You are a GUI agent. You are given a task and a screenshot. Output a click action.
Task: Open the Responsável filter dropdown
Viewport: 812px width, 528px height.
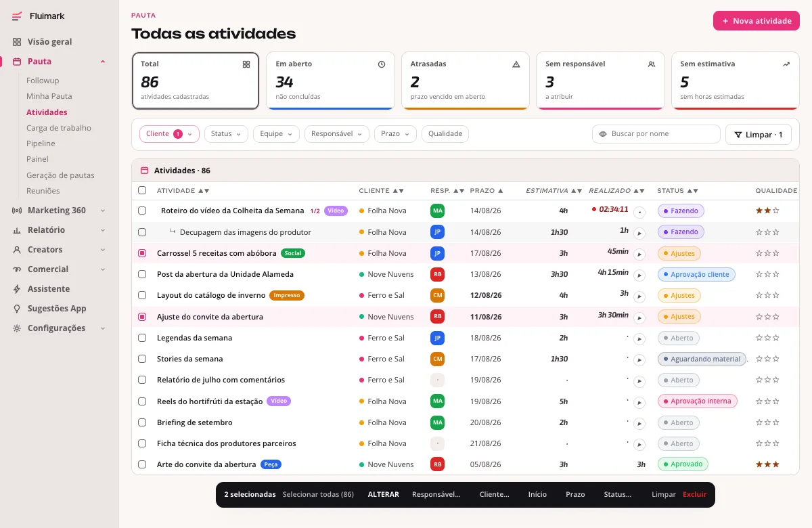(x=337, y=134)
